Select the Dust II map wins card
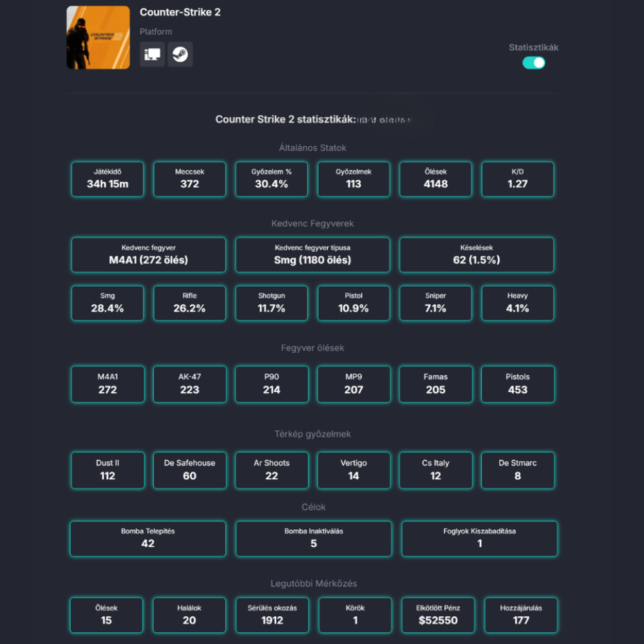Viewport: 644px width, 644px height. (108, 470)
